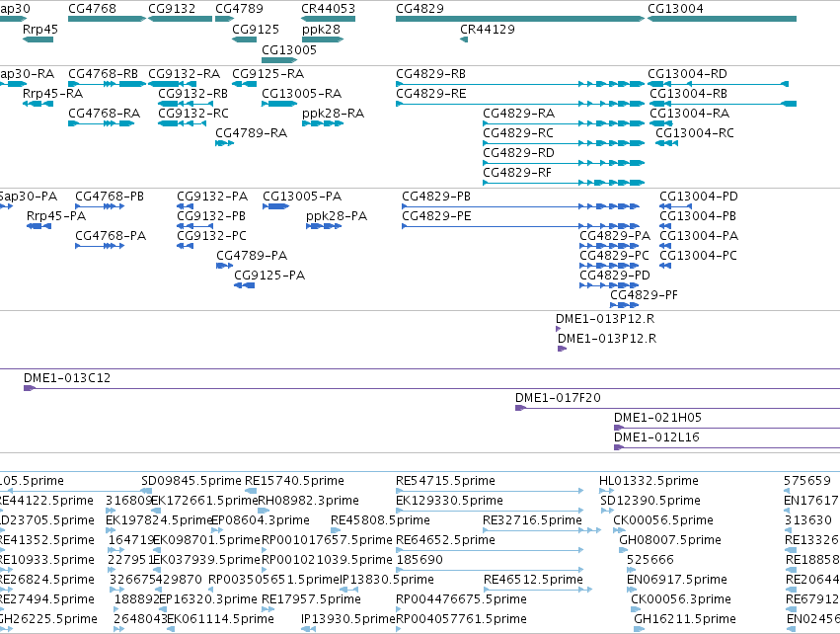Click the ppk28 gene label
This screenshot has width=840, height=634.
tap(321, 29)
